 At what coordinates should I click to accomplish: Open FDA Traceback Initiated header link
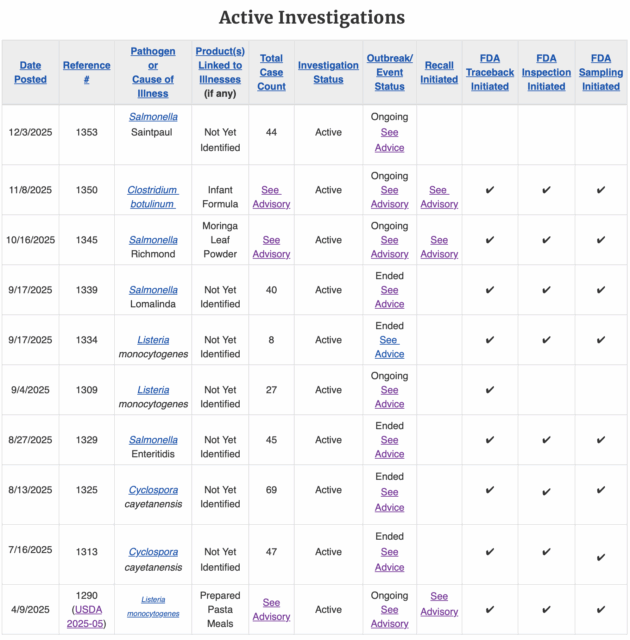[x=490, y=72]
